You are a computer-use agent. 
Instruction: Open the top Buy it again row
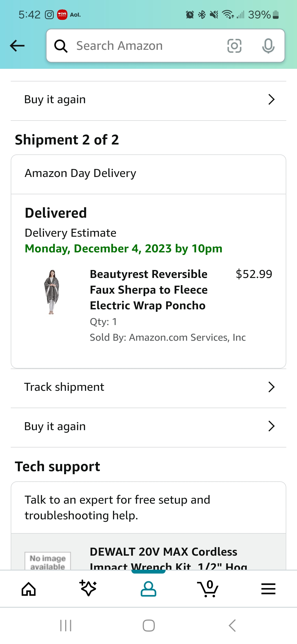point(148,100)
